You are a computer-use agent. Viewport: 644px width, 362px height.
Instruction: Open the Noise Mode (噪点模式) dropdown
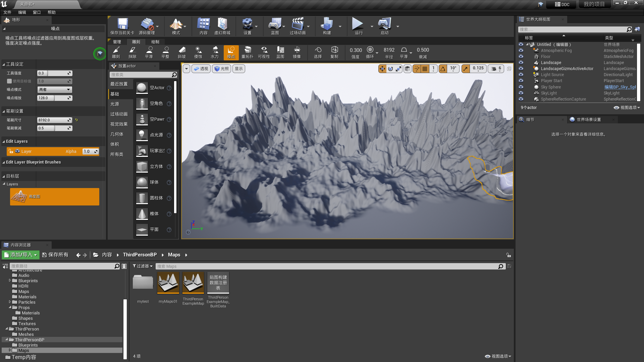pyautogui.click(x=55, y=89)
